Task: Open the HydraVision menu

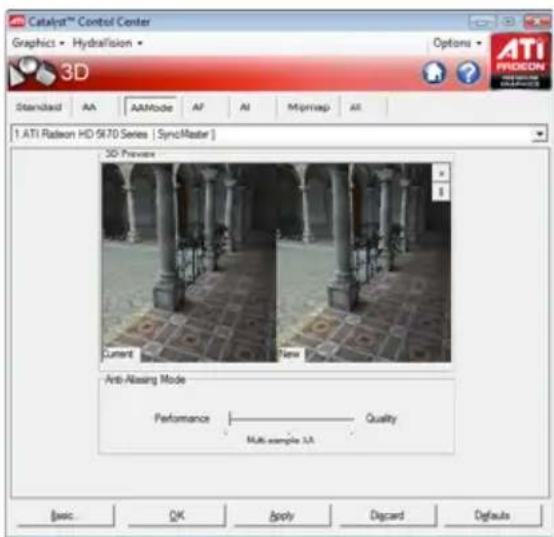Action: [107, 43]
